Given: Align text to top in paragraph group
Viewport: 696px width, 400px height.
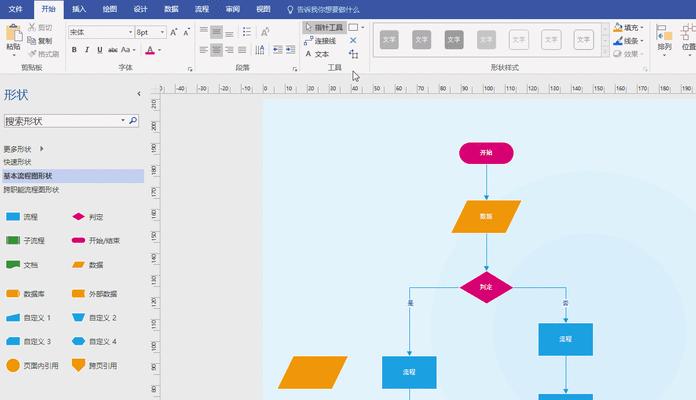Looking at the screenshot, I should [204, 31].
